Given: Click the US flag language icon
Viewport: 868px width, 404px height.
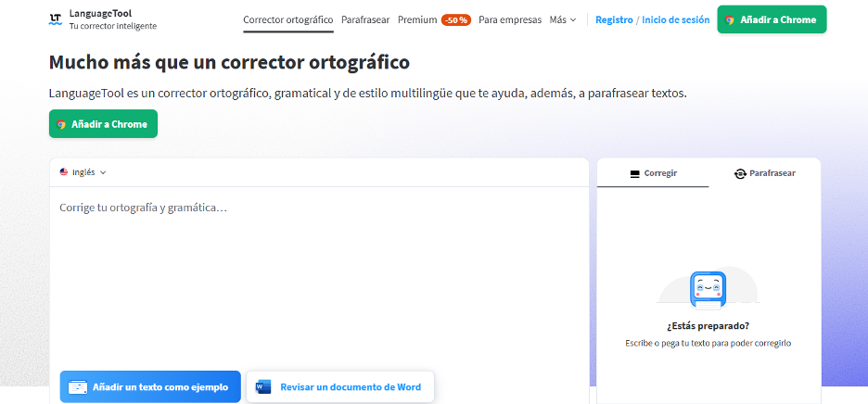Looking at the screenshot, I should (64, 172).
